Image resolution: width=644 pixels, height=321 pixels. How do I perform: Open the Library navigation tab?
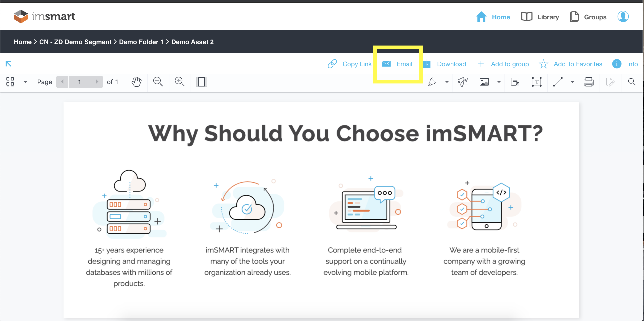540,17
